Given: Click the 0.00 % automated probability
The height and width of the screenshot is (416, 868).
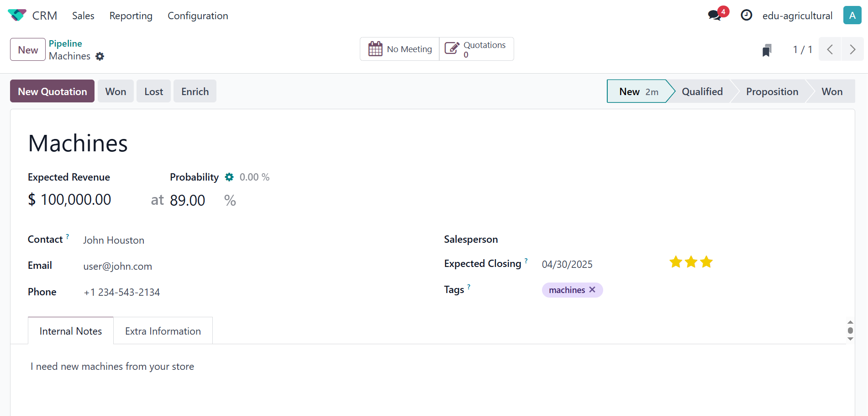Looking at the screenshot, I should [x=254, y=177].
